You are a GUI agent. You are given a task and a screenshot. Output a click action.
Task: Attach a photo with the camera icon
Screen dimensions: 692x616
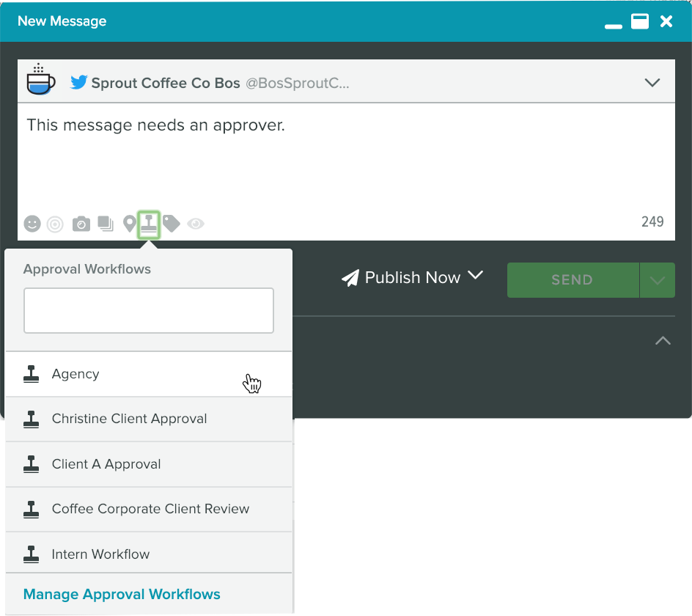[x=81, y=224]
